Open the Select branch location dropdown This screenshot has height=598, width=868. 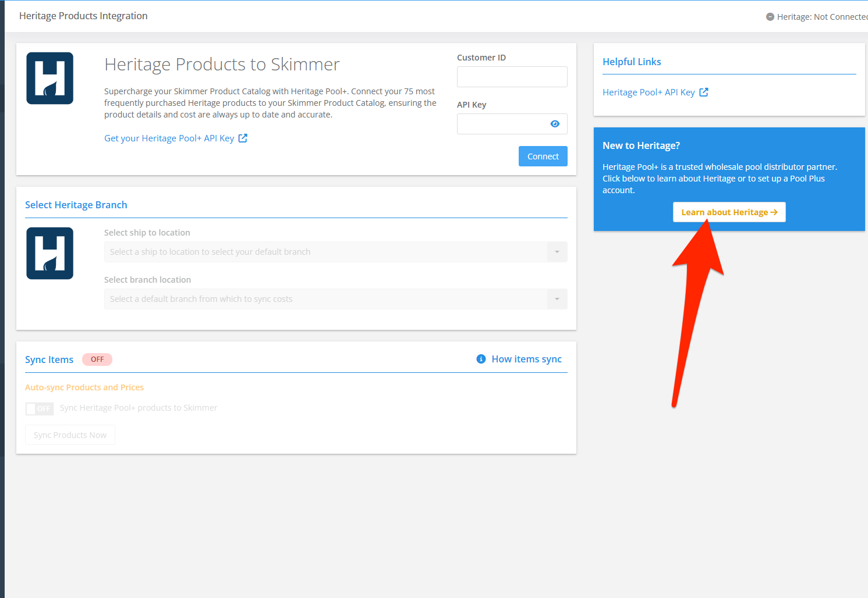point(326,299)
